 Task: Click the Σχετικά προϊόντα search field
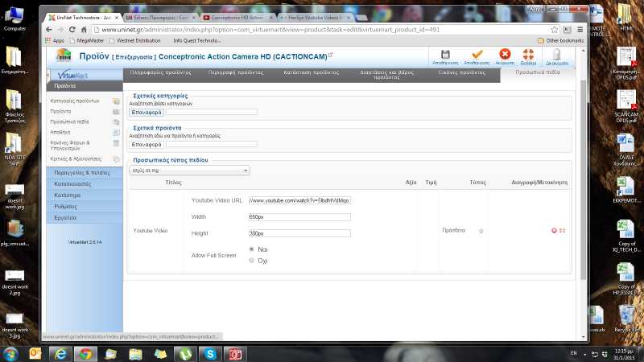point(212,145)
